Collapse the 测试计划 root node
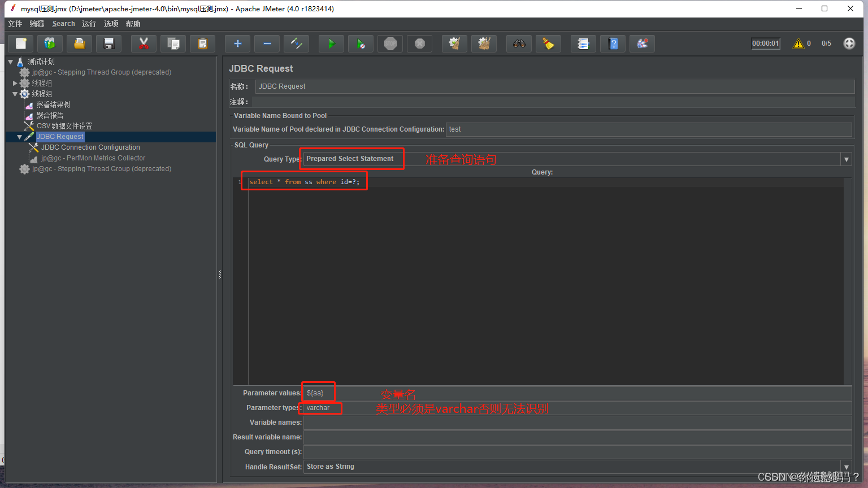 [x=10, y=62]
